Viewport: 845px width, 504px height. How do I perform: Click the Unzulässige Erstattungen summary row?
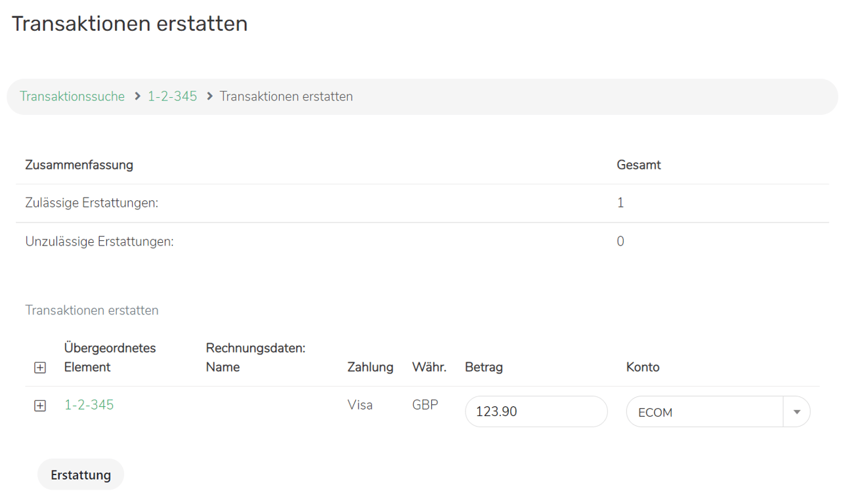click(x=99, y=241)
